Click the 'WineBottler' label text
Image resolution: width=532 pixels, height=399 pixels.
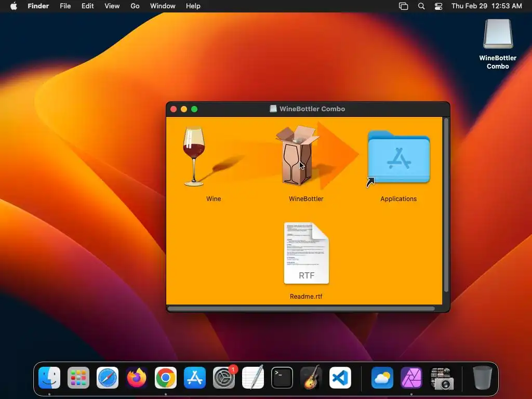click(x=306, y=199)
